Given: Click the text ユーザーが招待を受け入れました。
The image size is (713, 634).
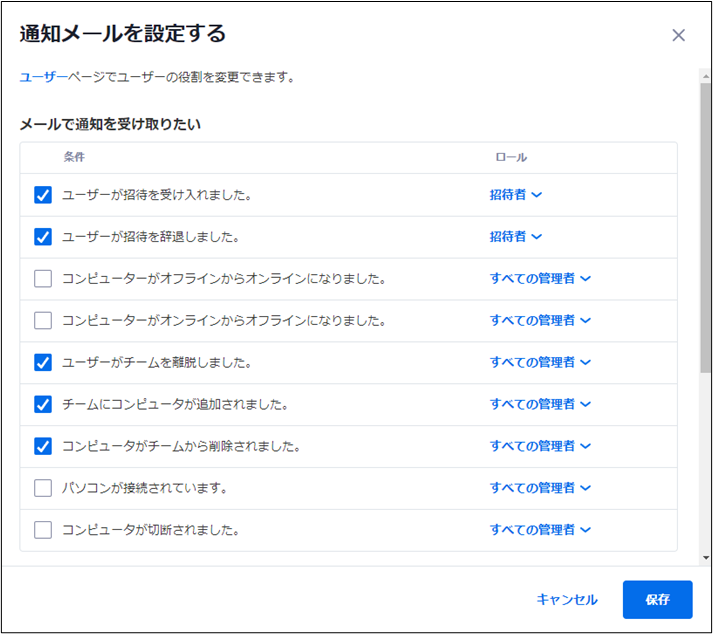Looking at the screenshot, I should [x=157, y=195].
